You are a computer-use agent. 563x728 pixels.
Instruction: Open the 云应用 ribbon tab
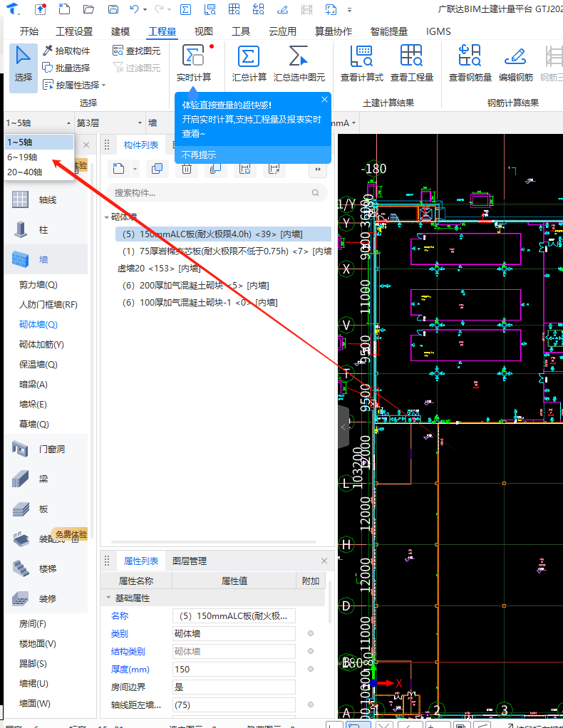click(282, 31)
